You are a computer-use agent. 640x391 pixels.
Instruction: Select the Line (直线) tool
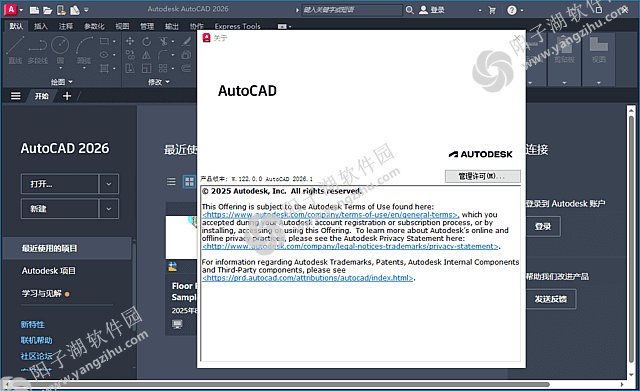click(x=16, y=50)
